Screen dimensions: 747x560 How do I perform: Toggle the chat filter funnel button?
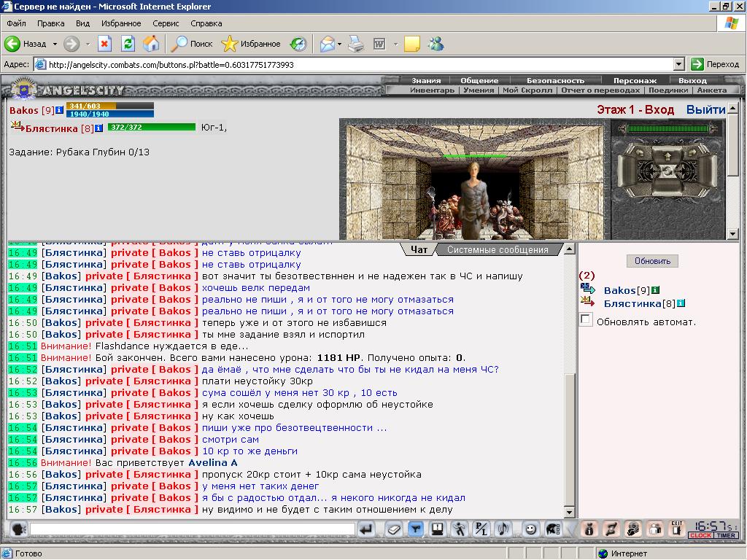pyautogui.click(x=415, y=529)
